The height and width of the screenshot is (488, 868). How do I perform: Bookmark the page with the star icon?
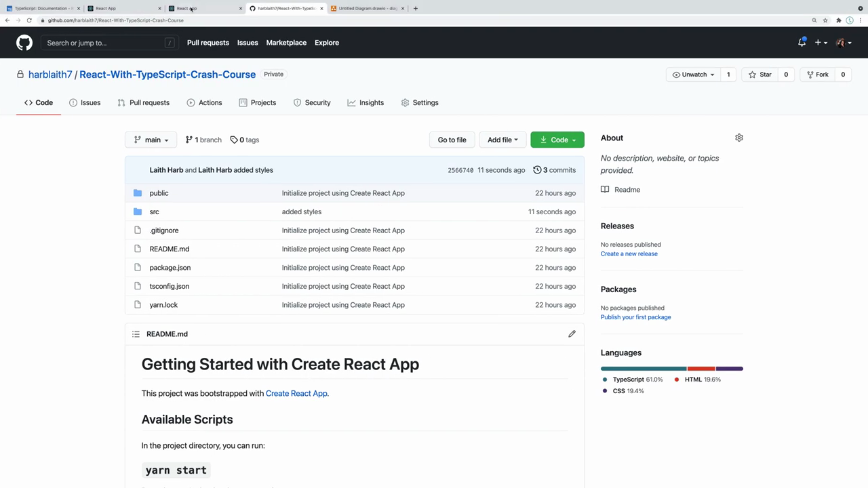(x=825, y=20)
